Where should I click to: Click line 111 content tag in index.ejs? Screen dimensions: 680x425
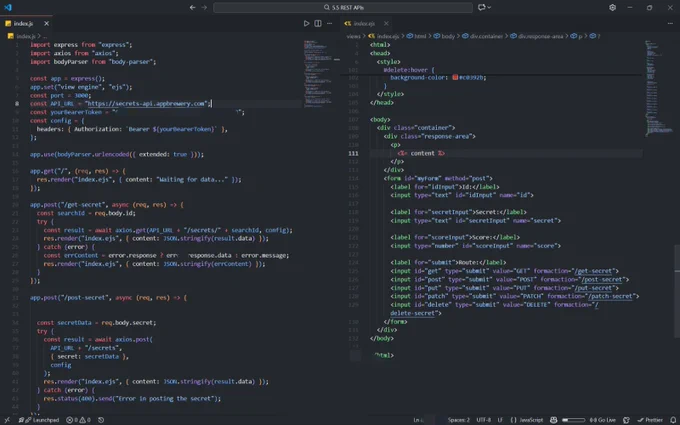click(422, 153)
